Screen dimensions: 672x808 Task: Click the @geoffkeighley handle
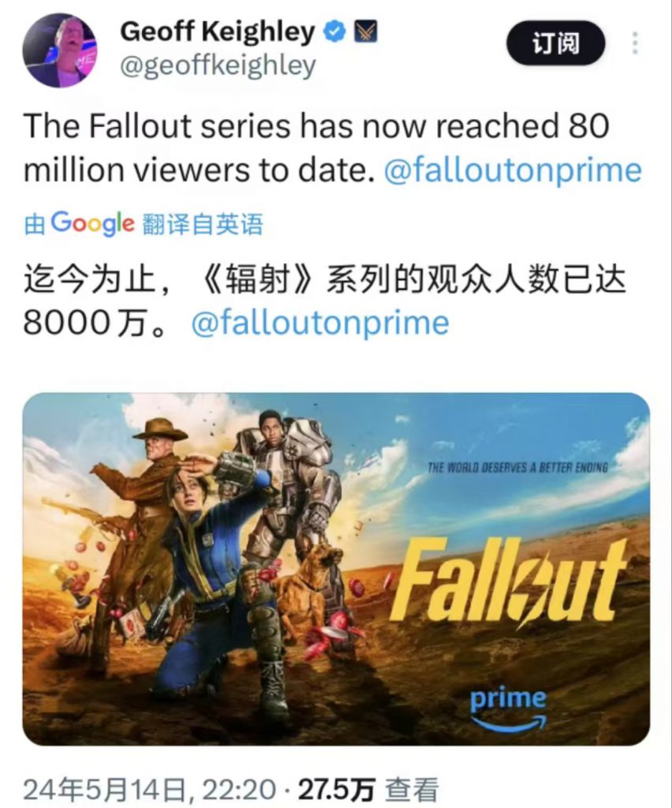[218, 67]
